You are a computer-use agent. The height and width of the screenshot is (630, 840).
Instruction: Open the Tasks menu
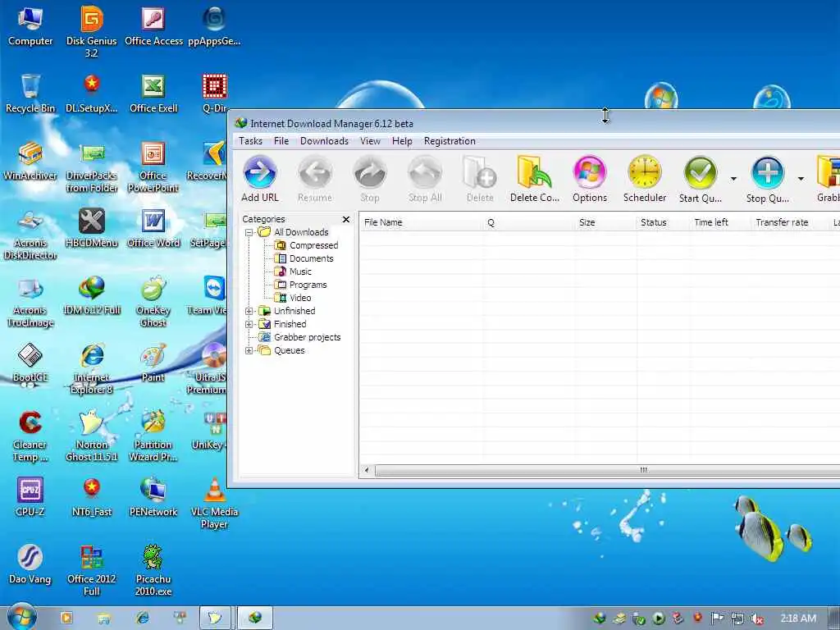(250, 141)
